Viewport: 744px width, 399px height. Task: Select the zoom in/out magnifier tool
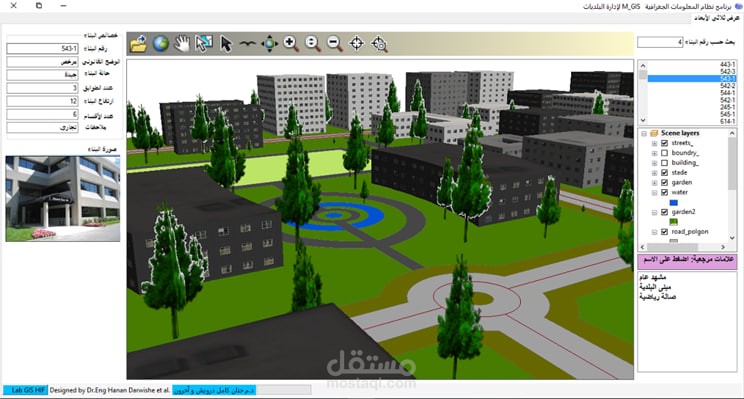(x=313, y=44)
